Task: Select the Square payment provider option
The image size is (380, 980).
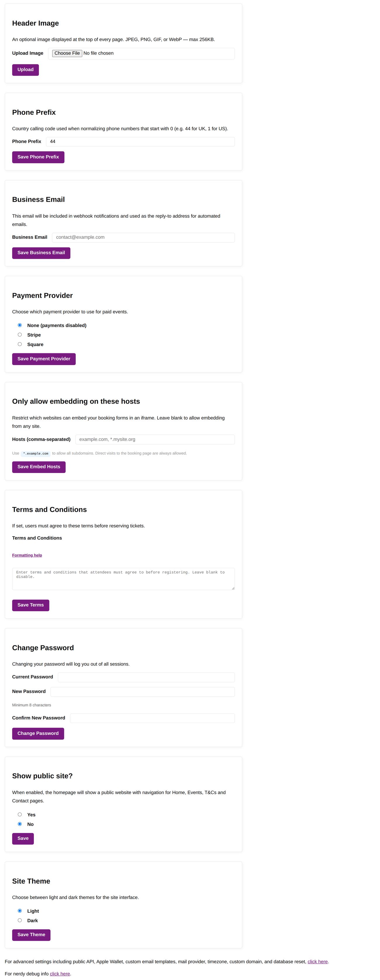Action: pos(20,344)
